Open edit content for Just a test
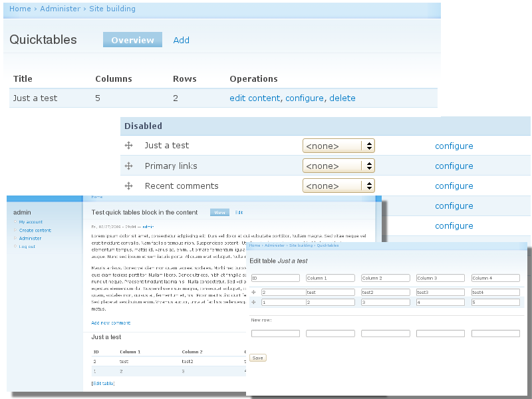The width and height of the screenshot is (532, 399). 253,98
